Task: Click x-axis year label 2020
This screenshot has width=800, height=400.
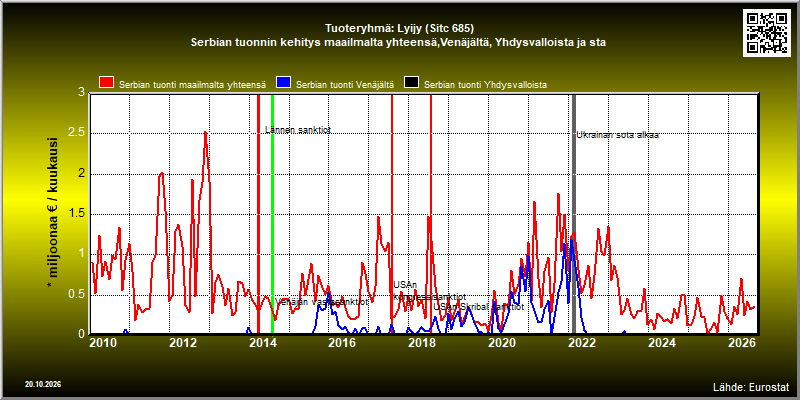Action: coord(502,343)
